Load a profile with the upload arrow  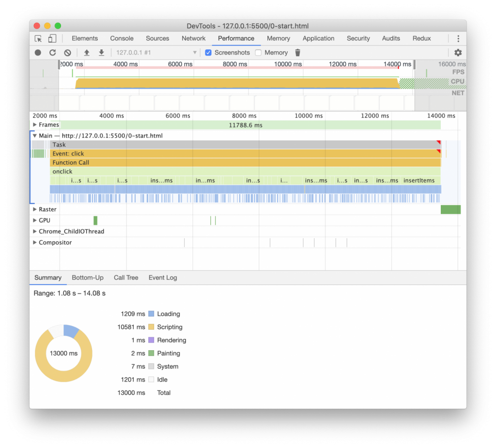[86, 52]
